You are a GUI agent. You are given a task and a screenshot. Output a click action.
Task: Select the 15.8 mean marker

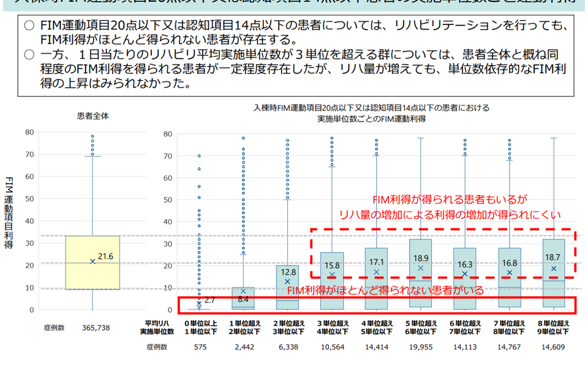pyautogui.click(x=332, y=275)
